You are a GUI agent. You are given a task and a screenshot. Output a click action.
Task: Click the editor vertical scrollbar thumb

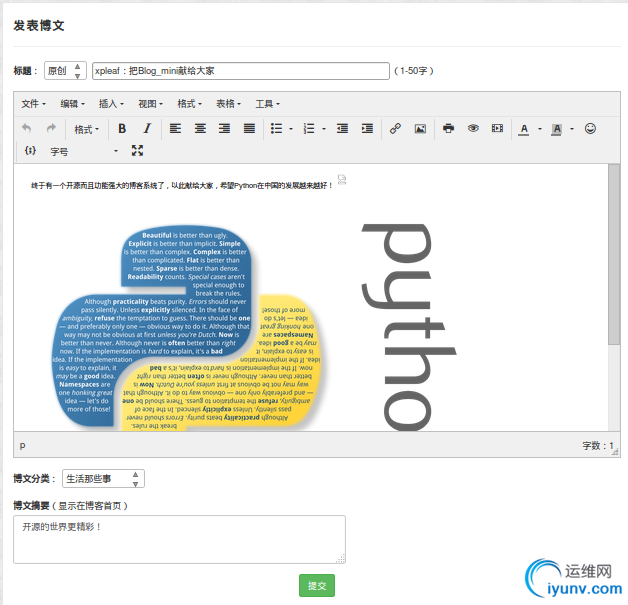(614, 254)
